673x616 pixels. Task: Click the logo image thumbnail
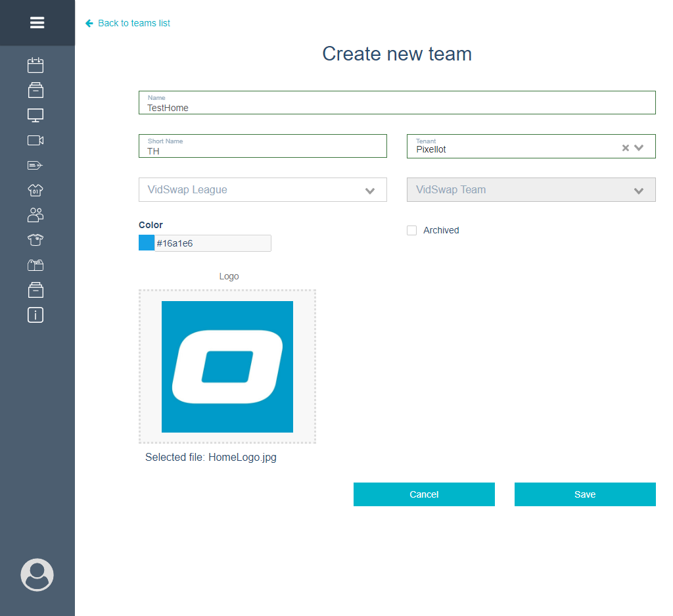pos(227,367)
